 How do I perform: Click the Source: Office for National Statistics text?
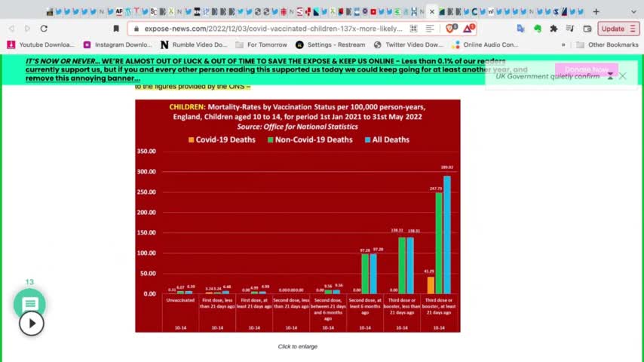pos(297,127)
